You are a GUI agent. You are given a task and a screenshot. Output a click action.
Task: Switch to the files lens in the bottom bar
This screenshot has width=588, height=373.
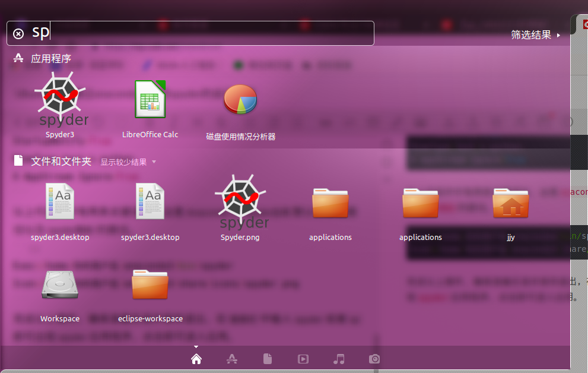(x=267, y=359)
